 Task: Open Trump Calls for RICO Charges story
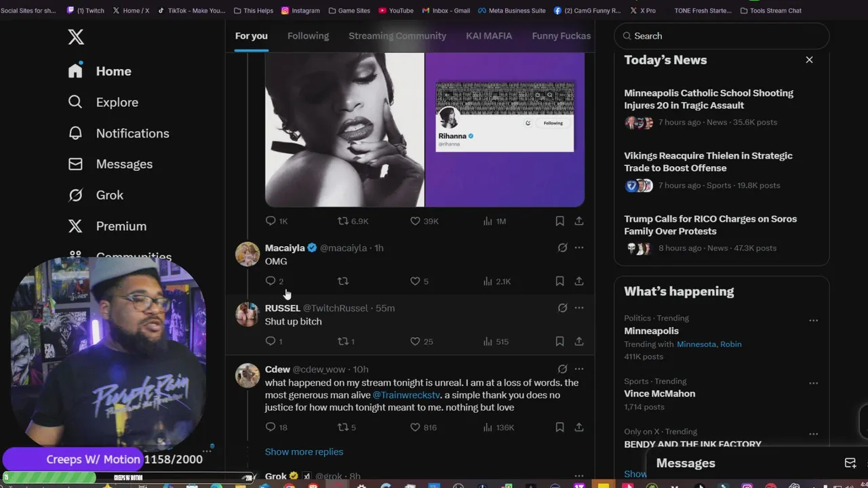tap(710, 225)
